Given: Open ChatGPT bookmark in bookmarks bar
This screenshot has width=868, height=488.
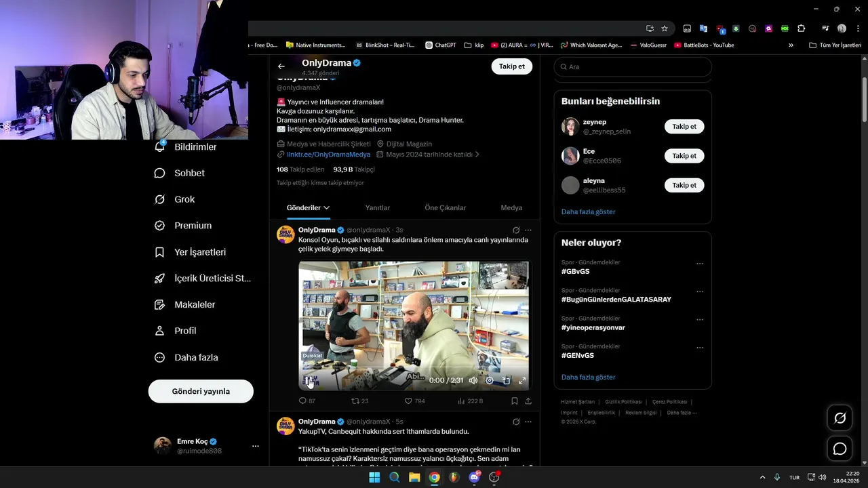Looking at the screenshot, I should point(441,45).
